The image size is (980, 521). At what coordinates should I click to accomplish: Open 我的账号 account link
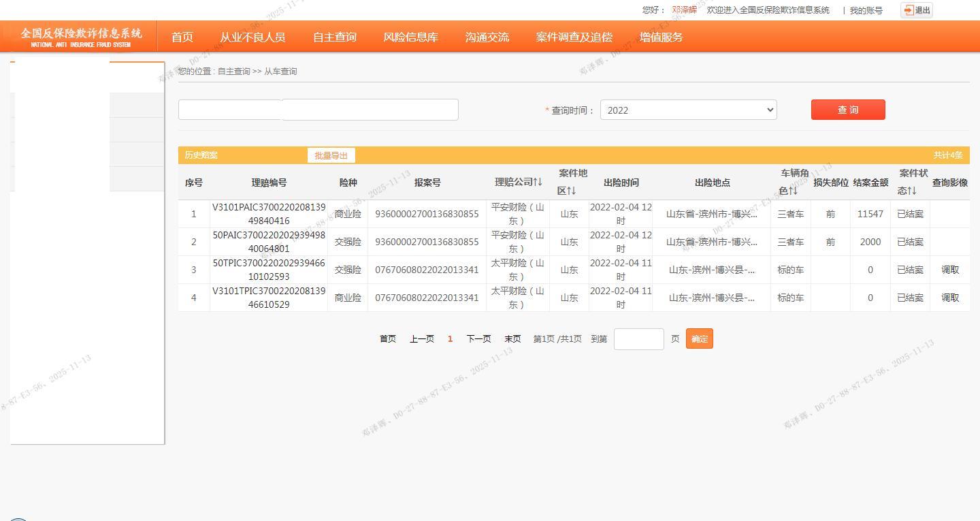point(866,10)
